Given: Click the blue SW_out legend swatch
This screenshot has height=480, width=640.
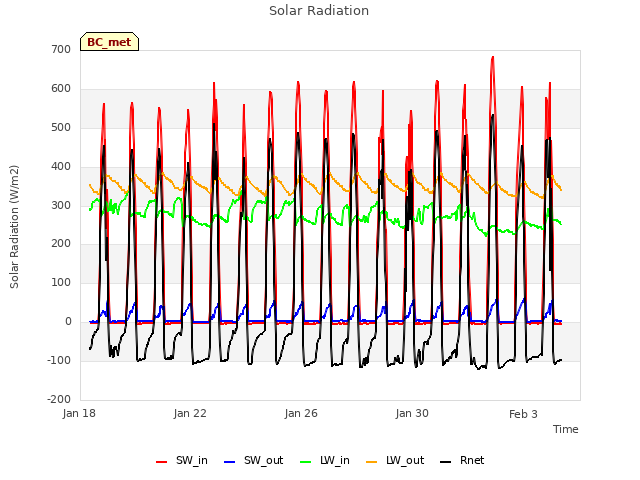Looking at the screenshot, I should click(x=230, y=462).
